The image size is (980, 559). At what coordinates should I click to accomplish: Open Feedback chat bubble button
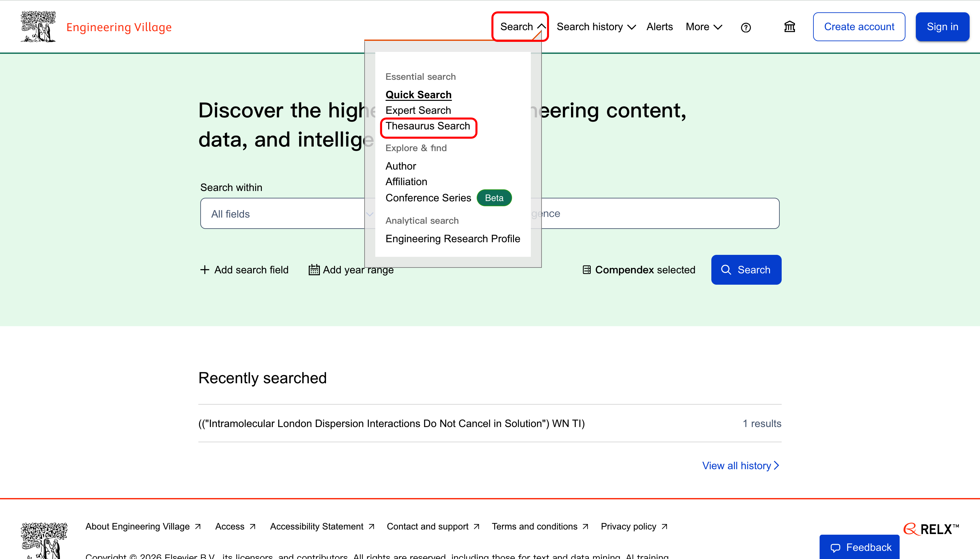point(859,547)
